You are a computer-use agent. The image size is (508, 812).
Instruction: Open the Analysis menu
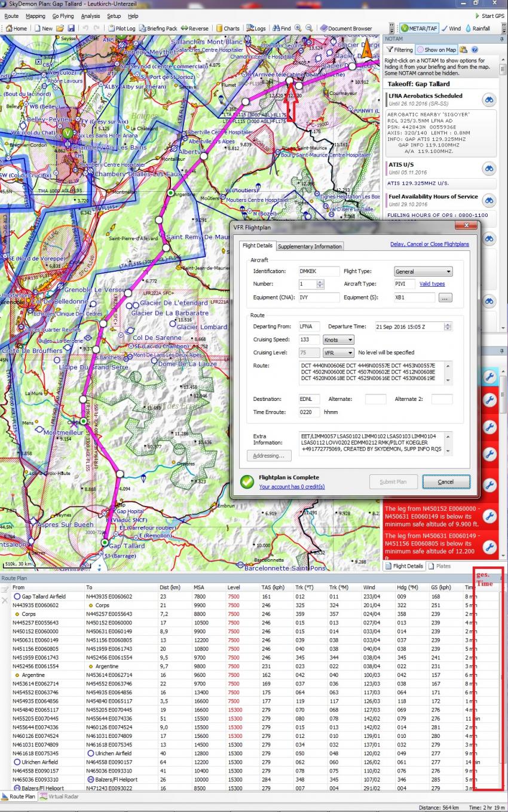[90, 16]
